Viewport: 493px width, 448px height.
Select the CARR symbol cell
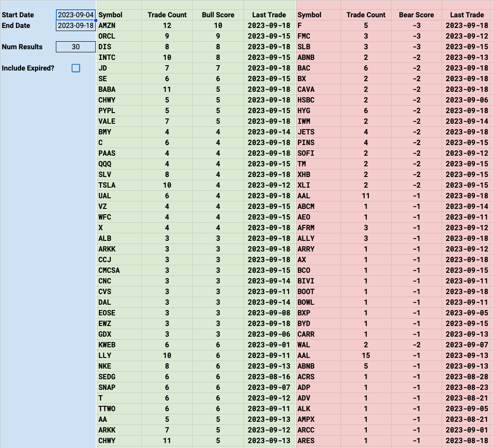coord(318,334)
